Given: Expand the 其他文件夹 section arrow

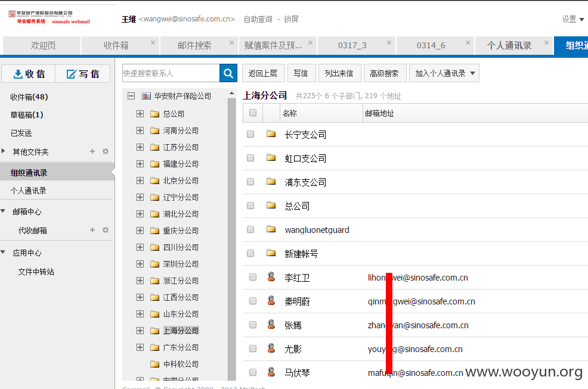Looking at the screenshot, I should pos(4,151).
